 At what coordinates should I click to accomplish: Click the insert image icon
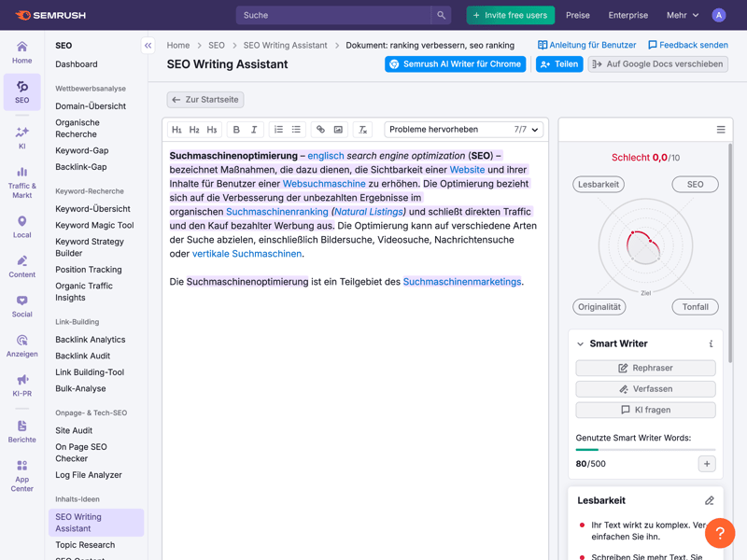pyautogui.click(x=338, y=130)
